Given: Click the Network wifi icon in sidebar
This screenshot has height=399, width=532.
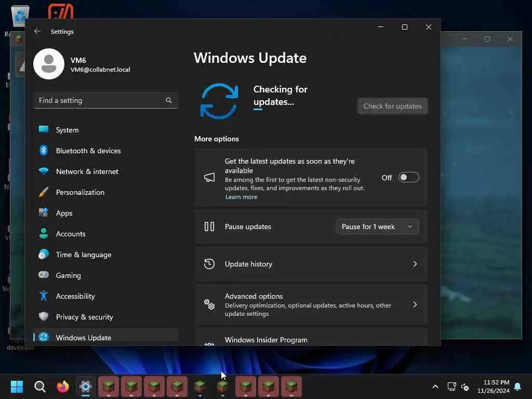Looking at the screenshot, I should 44,170.
